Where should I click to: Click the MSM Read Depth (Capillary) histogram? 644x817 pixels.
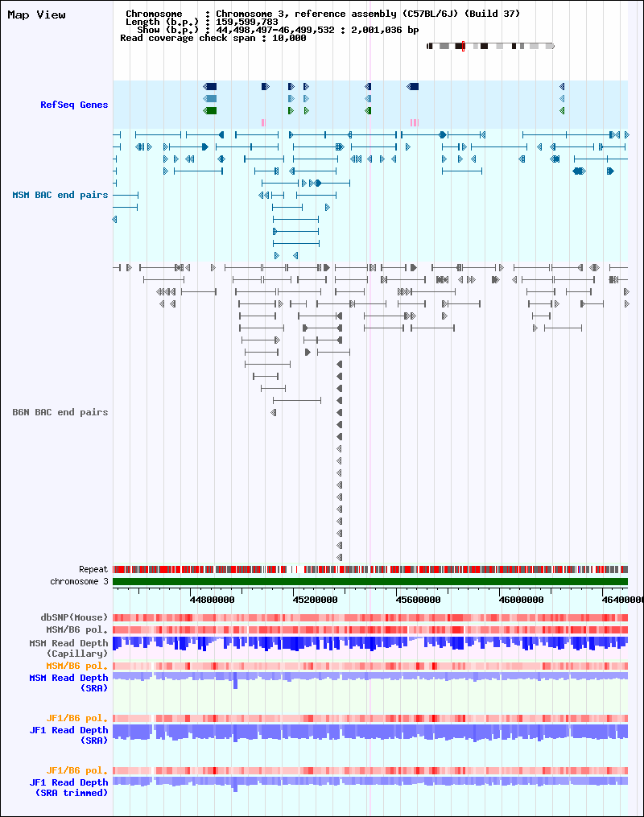click(370, 644)
